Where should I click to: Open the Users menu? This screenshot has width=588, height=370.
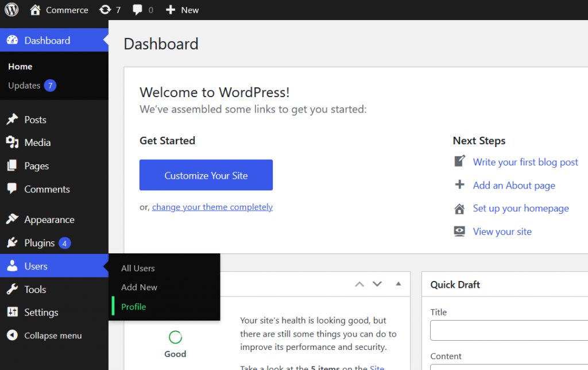pyautogui.click(x=54, y=266)
